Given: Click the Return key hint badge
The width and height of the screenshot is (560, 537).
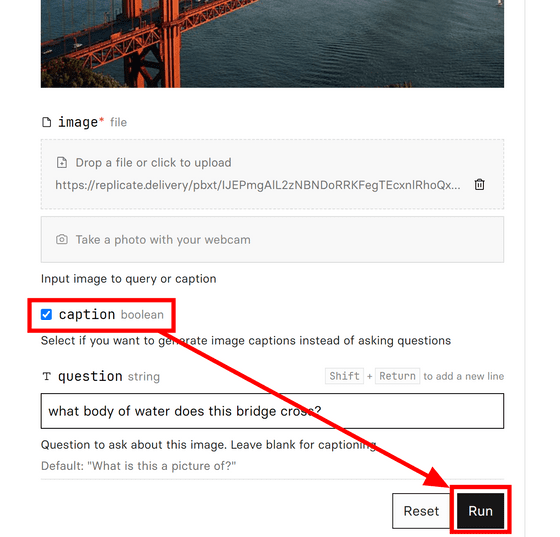Looking at the screenshot, I should tap(398, 376).
